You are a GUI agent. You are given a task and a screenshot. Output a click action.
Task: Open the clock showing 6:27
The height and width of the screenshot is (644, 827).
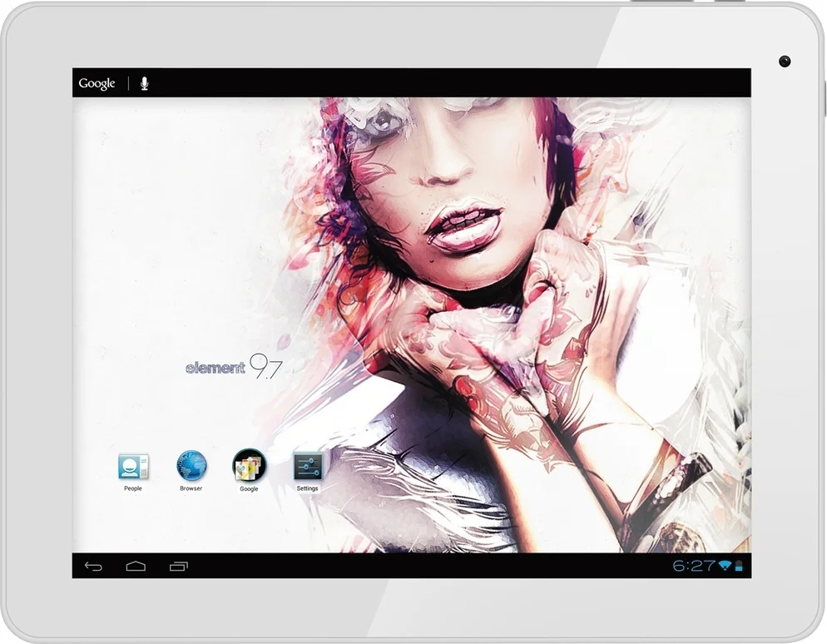pyautogui.click(x=694, y=566)
